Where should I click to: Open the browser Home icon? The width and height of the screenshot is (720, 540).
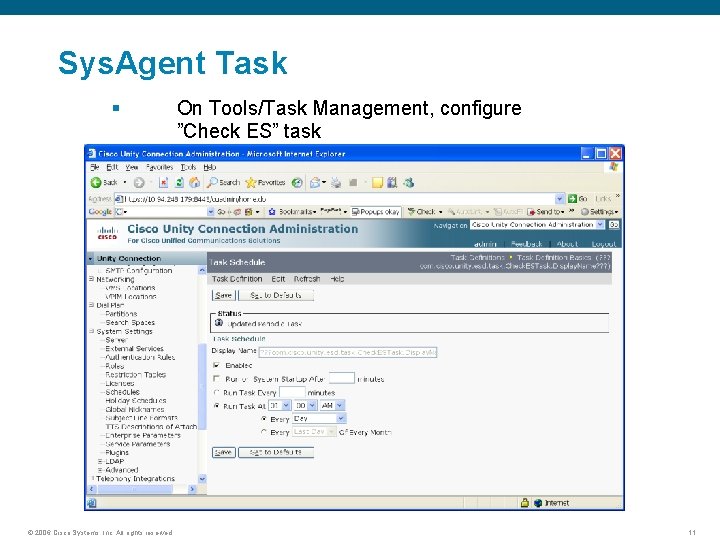coord(195,183)
